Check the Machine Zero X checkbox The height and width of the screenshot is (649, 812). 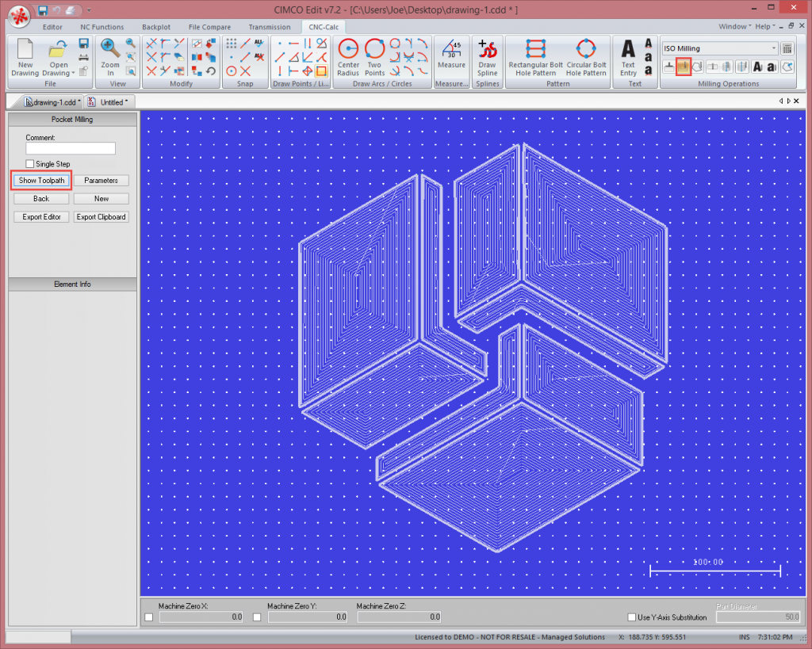[x=149, y=617]
